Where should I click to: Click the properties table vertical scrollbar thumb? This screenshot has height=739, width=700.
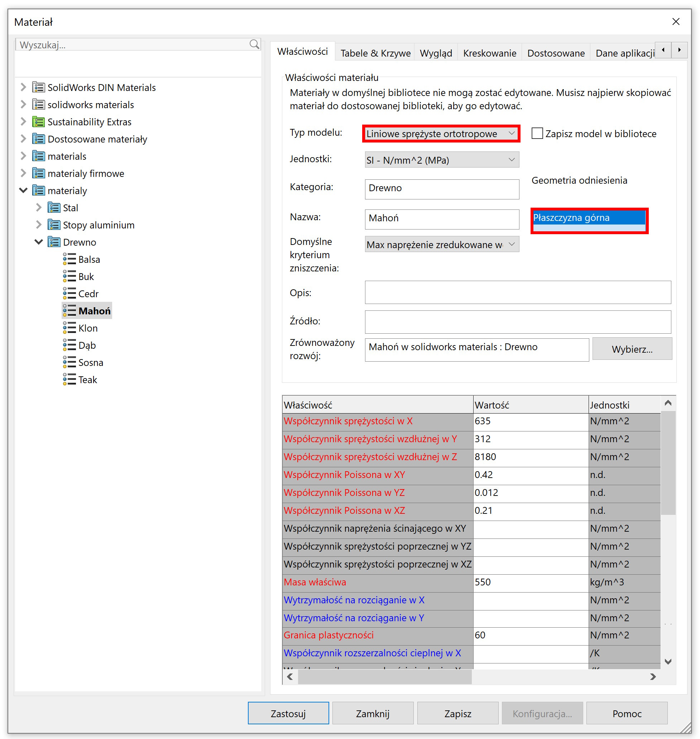coord(668,462)
